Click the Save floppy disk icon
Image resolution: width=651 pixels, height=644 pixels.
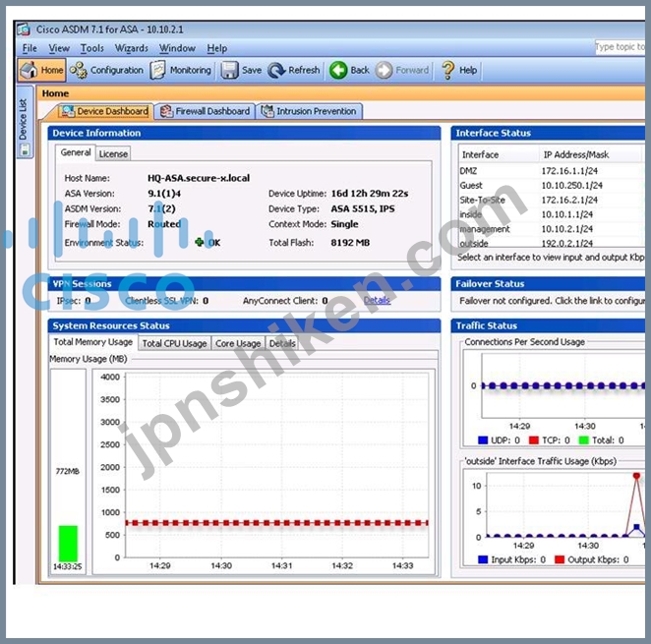pos(229,70)
